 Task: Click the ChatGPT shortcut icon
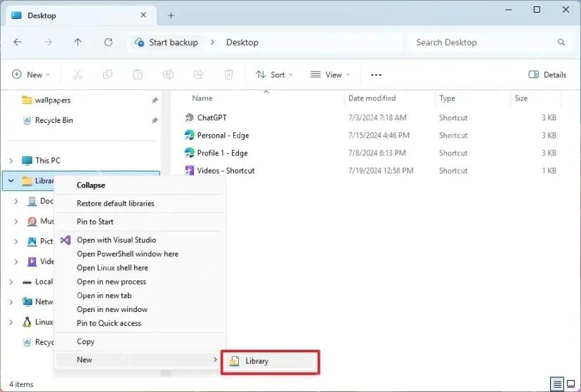(x=189, y=118)
